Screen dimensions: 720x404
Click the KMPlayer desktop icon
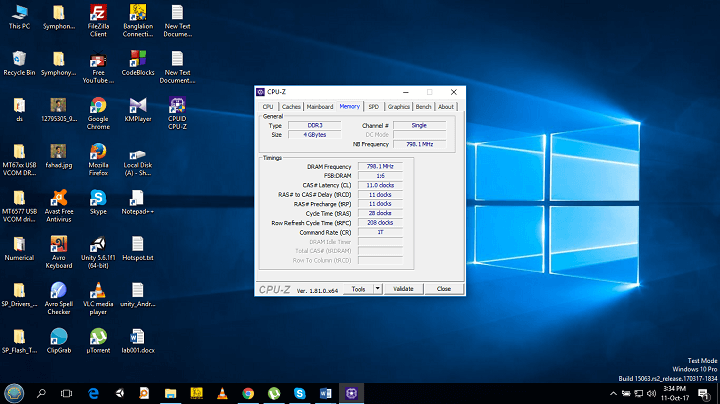[x=137, y=106]
